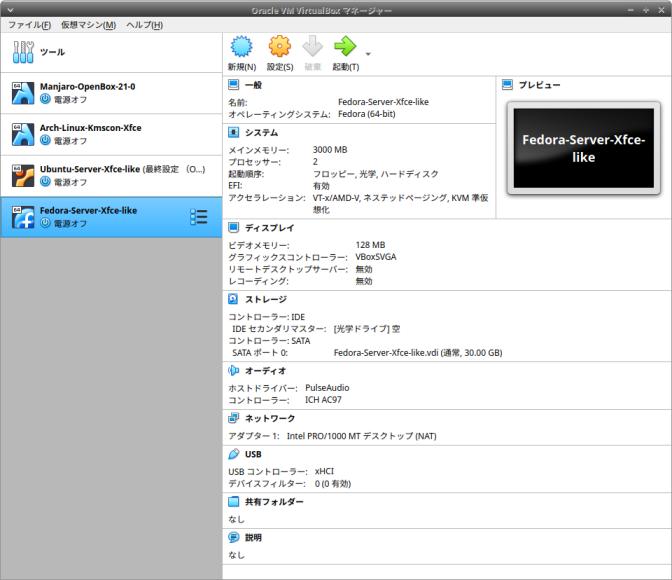Click the power-off status icon under Arch-Linux
The height and width of the screenshot is (580, 672).
pyautogui.click(x=45, y=140)
